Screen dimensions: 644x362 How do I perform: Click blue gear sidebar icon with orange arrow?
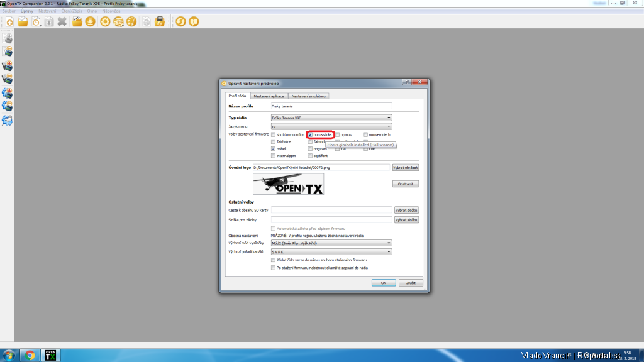click(8, 106)
